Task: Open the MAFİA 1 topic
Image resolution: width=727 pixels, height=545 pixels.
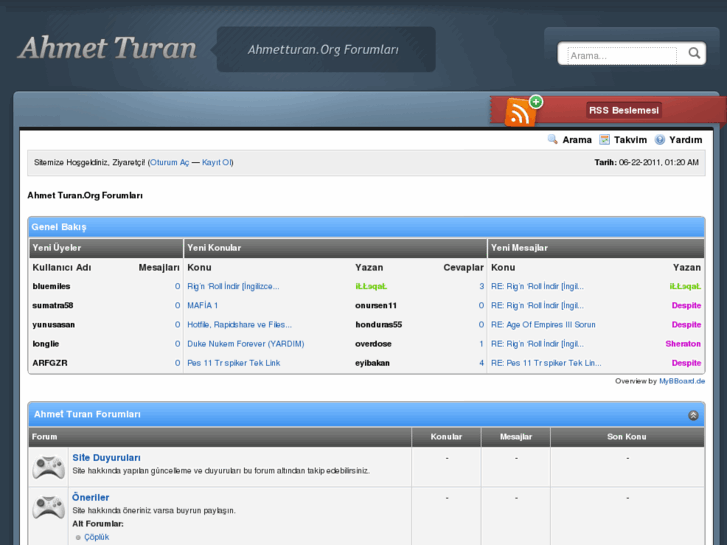Action: [203, 305]
